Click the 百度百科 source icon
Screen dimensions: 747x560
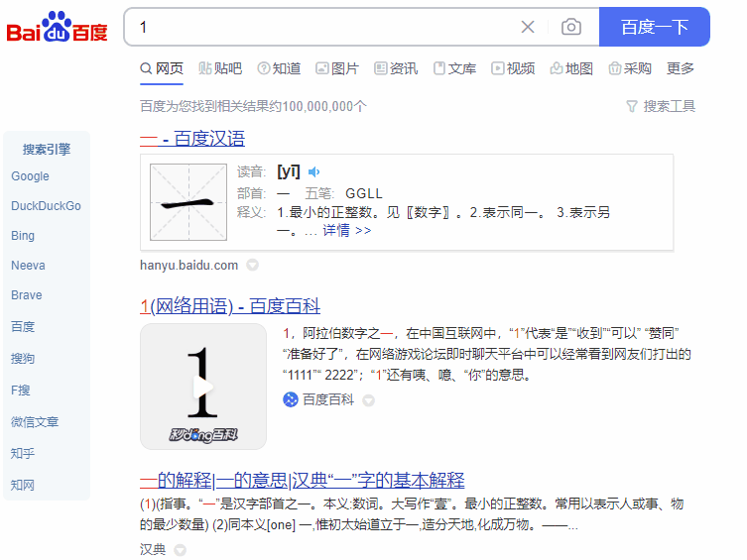[x=291, y=399]
